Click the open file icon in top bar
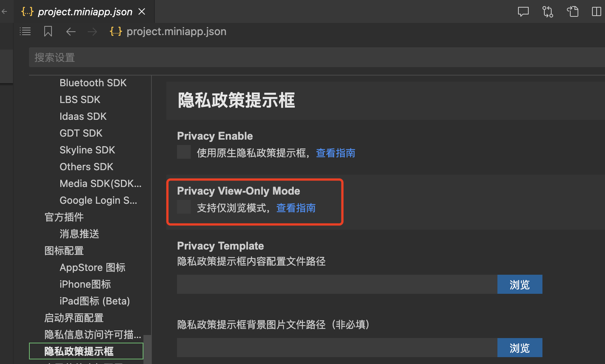Image resolution: width=605 pixels, height=364 pixels. [572, 12]
